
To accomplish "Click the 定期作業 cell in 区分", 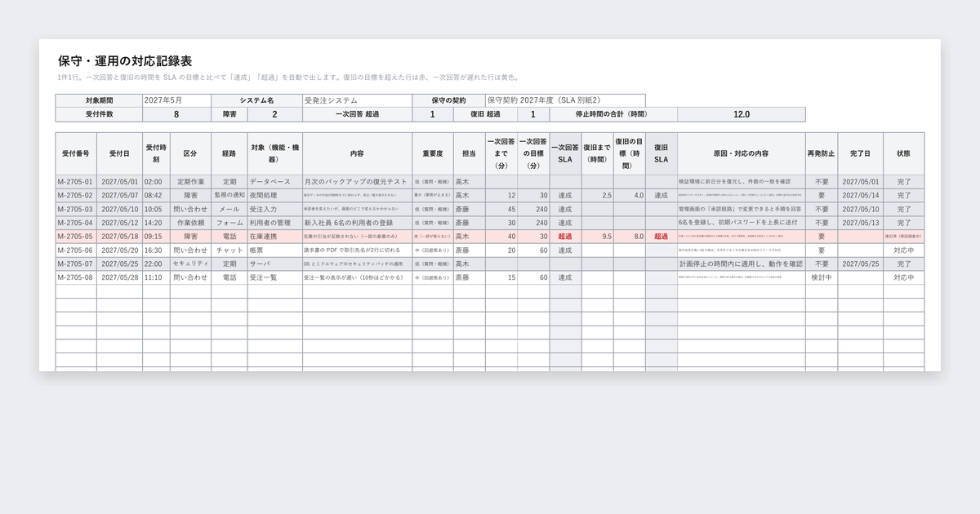I will pyautogui.click(x=191, y=181).
